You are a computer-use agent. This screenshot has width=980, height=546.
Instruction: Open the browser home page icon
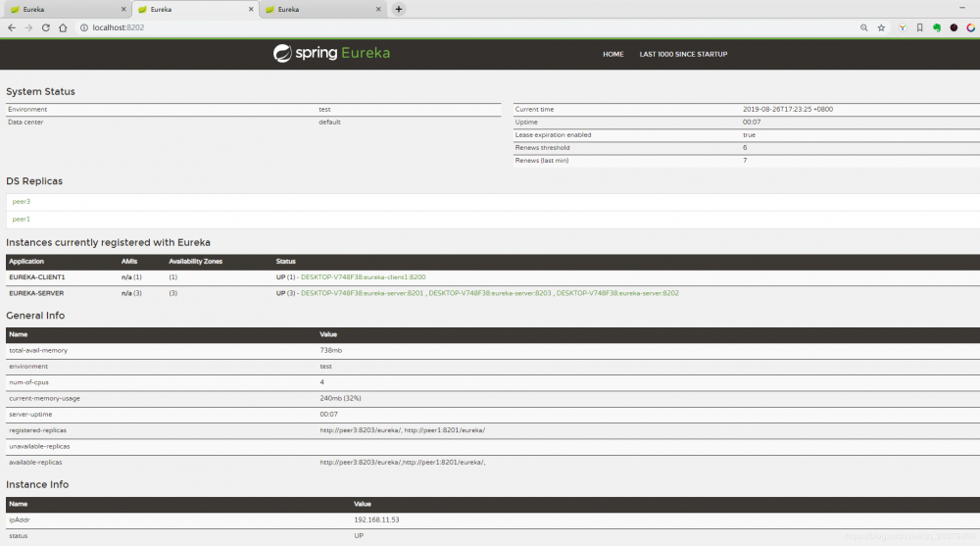tap(63, 27)
